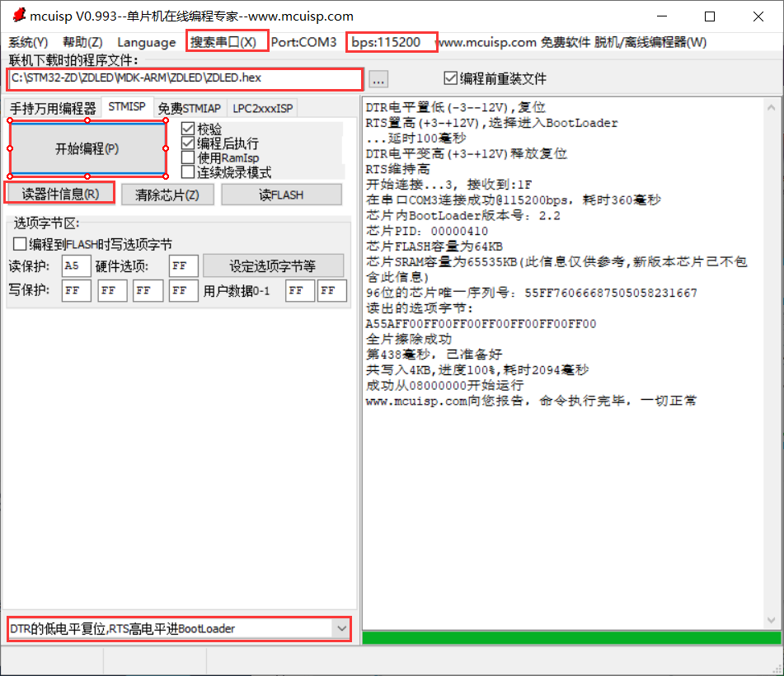Click the green programming progress bar
This screenshot has height=676, width=784.
click(x=571, y=637)
